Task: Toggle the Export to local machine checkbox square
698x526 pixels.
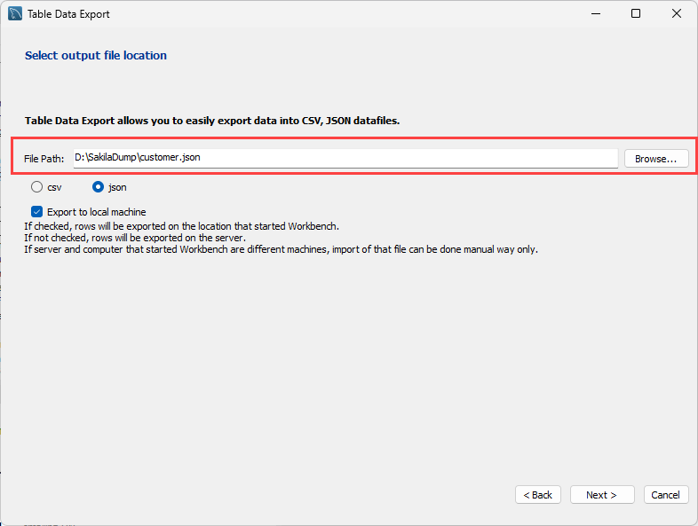Action: pyautogui.click(x=37, y=212)
